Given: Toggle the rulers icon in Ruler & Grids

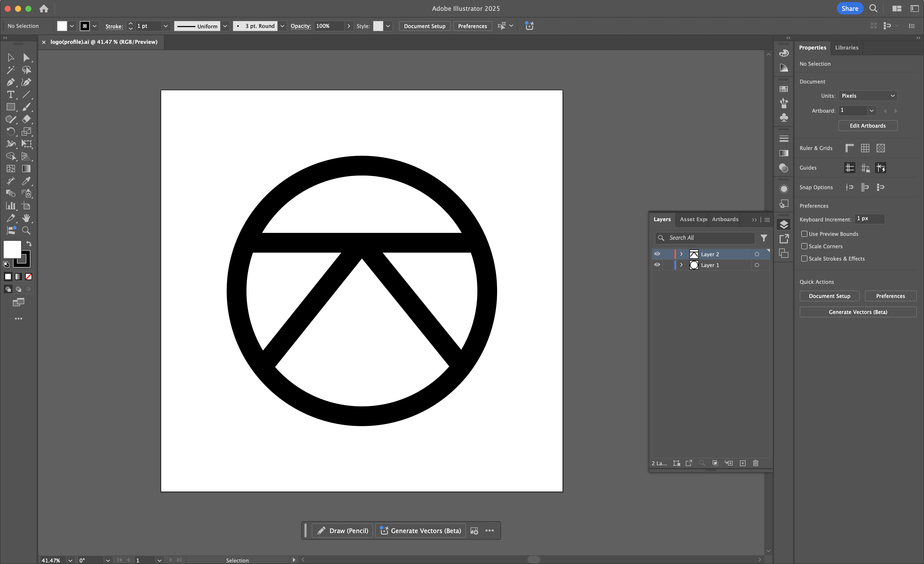Looking at the screenshot, I should [x=849, y=148].
